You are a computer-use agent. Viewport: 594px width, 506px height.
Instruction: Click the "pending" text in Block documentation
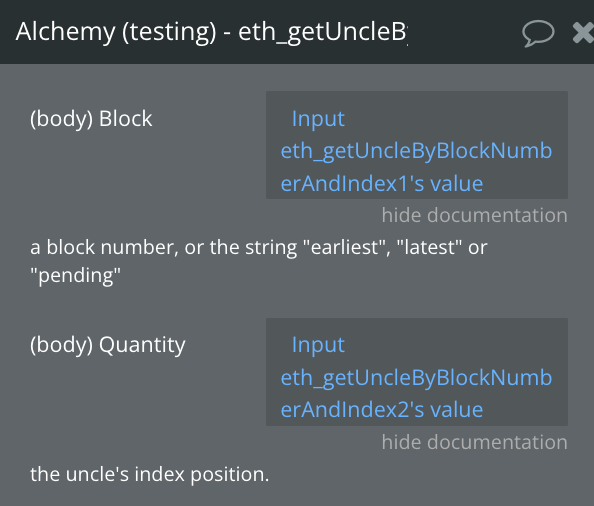click(x=75, y=276)
